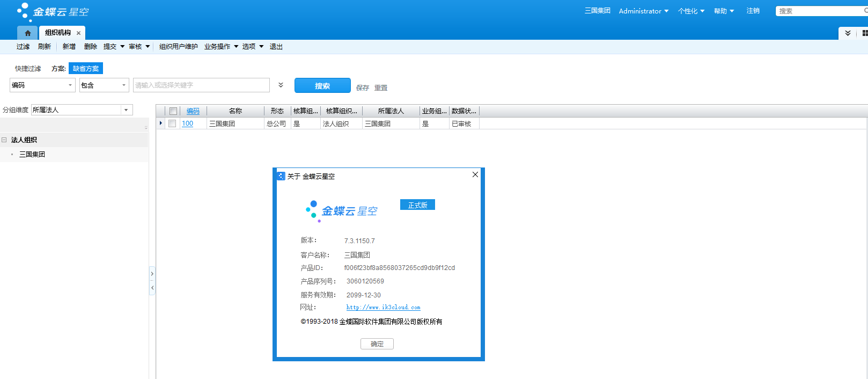
Task: Click 刷新 in the toolbar
Action: 45,47
